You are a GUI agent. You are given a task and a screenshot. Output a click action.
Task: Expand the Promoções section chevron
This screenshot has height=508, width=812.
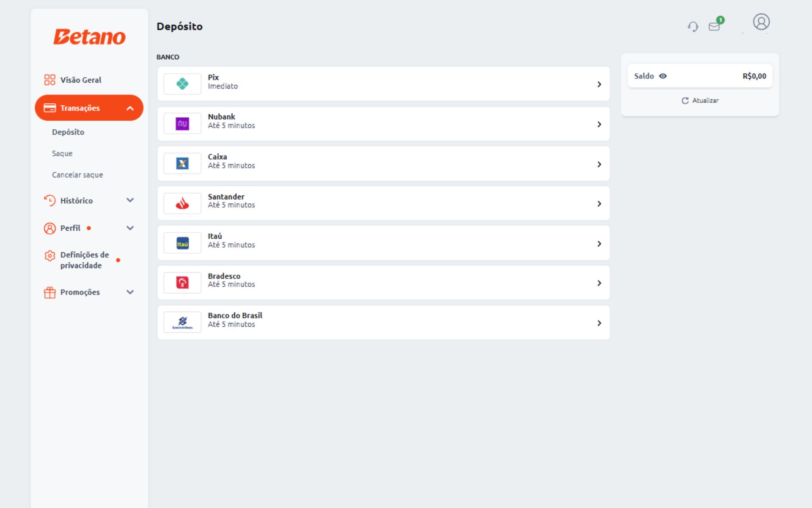click(x=130, y=292)
